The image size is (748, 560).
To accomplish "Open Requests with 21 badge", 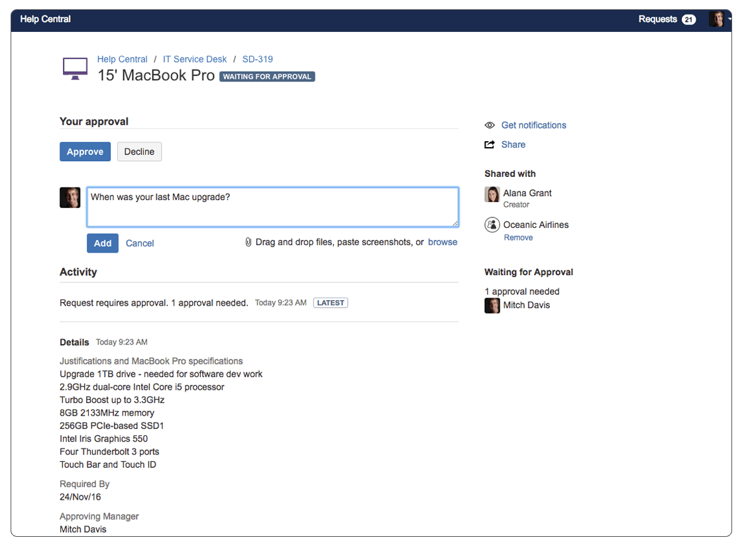I will [667, 19].
